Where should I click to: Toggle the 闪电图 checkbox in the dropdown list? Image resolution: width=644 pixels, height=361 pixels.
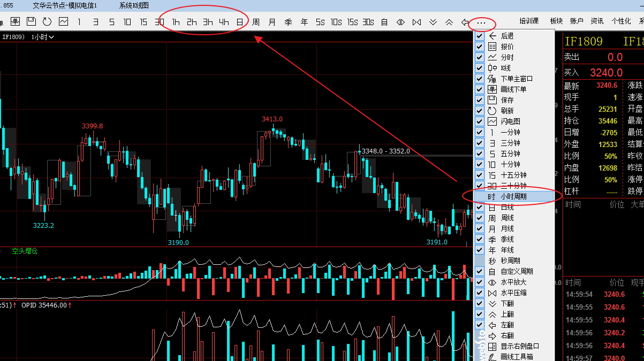coord(480,121)
